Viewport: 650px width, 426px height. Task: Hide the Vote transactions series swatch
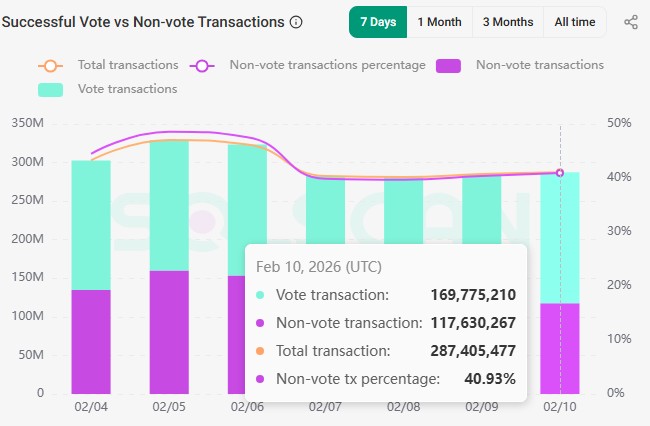click(x=52, y=89)
